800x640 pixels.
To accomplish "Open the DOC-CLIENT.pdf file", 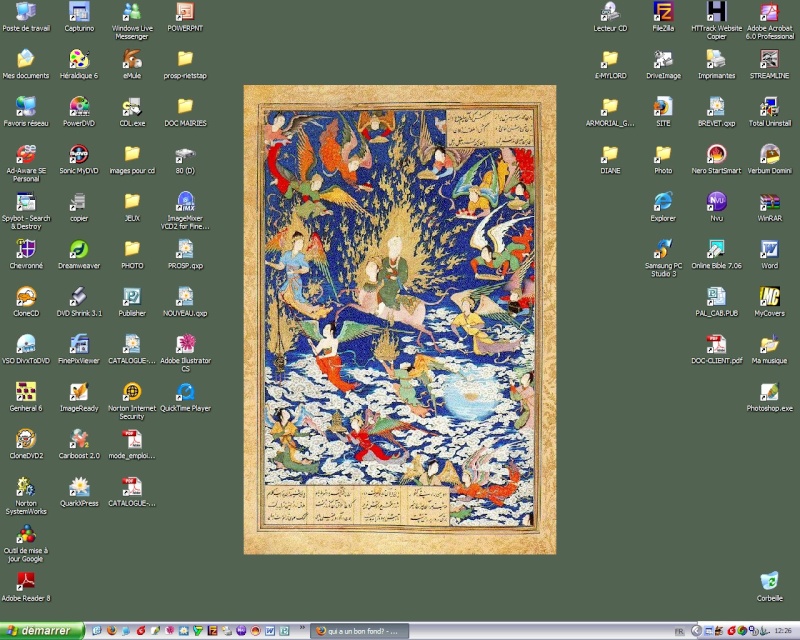I will pyautogui.click(x=716, y=349).
